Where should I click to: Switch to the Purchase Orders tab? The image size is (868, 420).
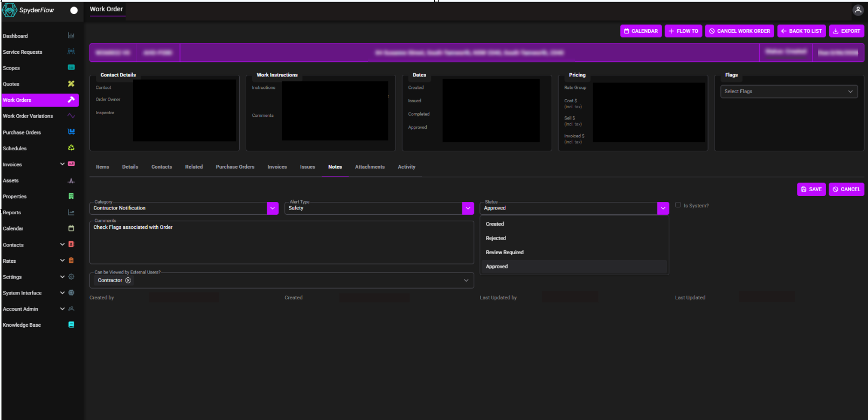(x=235, y=167)
